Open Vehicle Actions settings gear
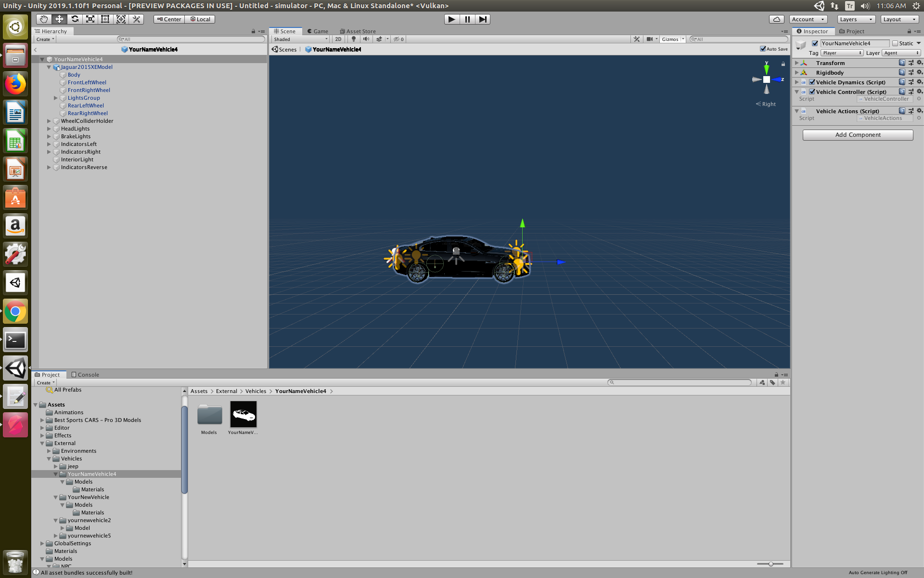Image resolution: width=924 pixels, height=578 pixels. [x=919, y=111]
